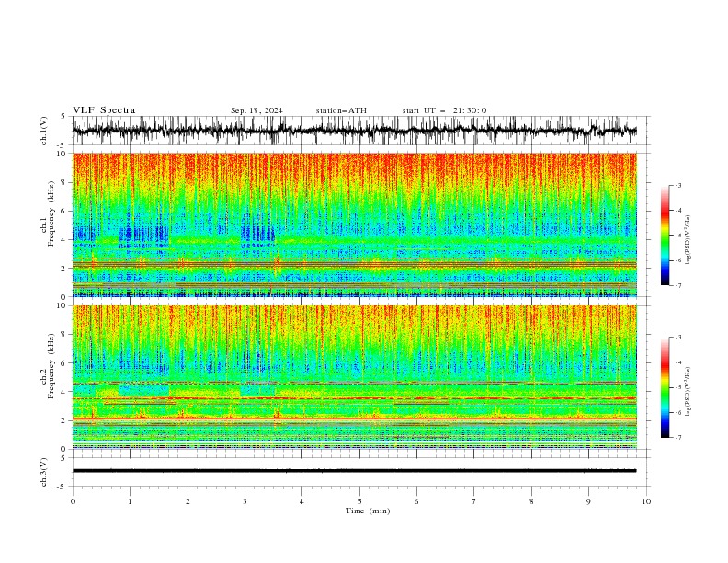The width and height of the screenshot is (728, 563).
Task: Click the time-axis tick label "1"
Action: pyautogui.click(x=130, y=501)
